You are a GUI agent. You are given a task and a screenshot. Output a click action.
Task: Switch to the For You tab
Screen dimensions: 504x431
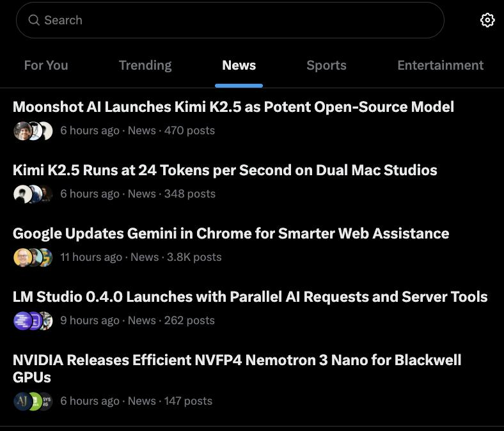[46, 65]
